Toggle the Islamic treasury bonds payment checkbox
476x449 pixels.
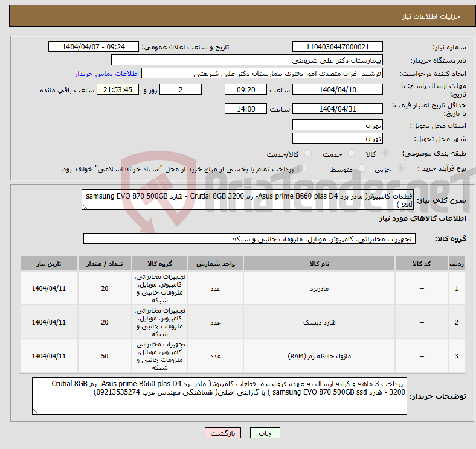pos(303,168)
